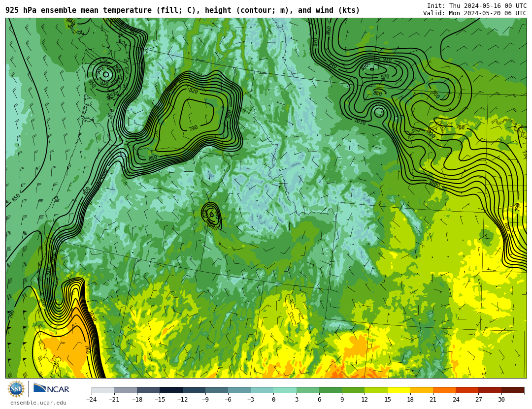Pick the colorbar swatch between -15 and -12
This screenshot has width=532, height=409.
click(x=171, y=390)
